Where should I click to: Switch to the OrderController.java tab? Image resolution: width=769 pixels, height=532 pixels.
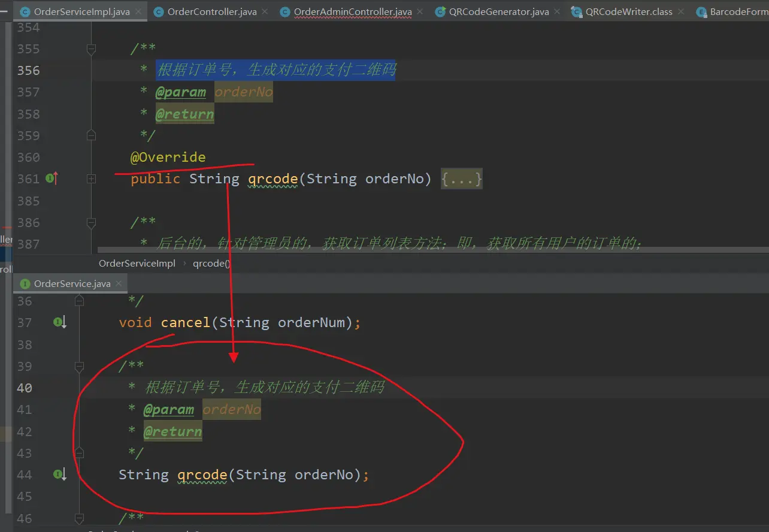211,12
